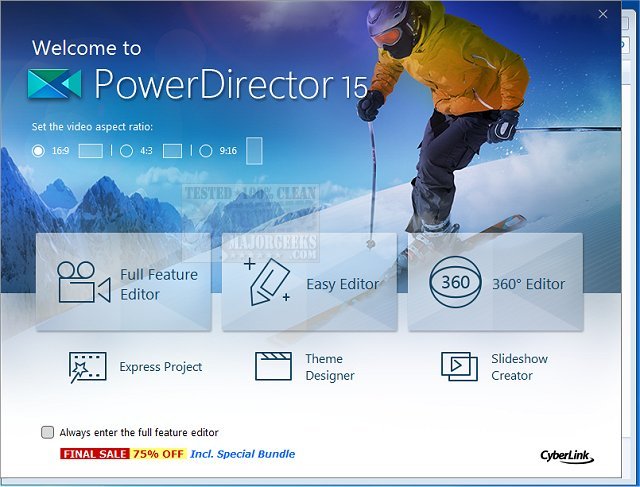The width and height of the screenshot is (640, 487).
Task: Click the 4:3 ratio text
Action: 146,151
